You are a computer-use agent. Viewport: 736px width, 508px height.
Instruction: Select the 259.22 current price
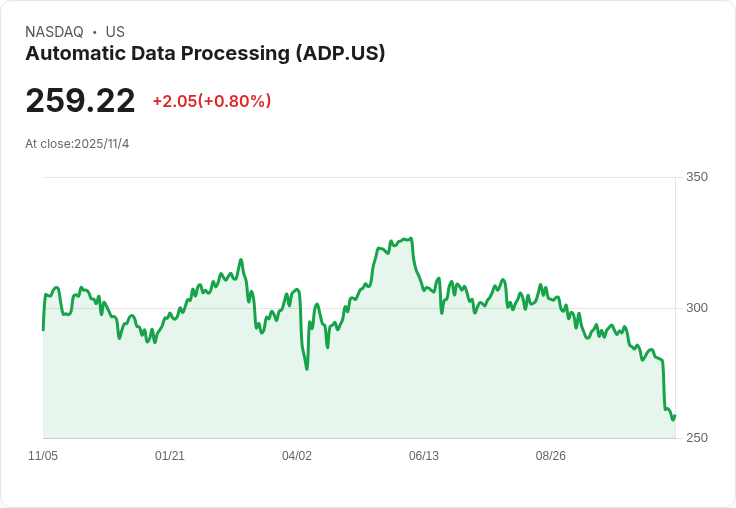pos(80,101)
